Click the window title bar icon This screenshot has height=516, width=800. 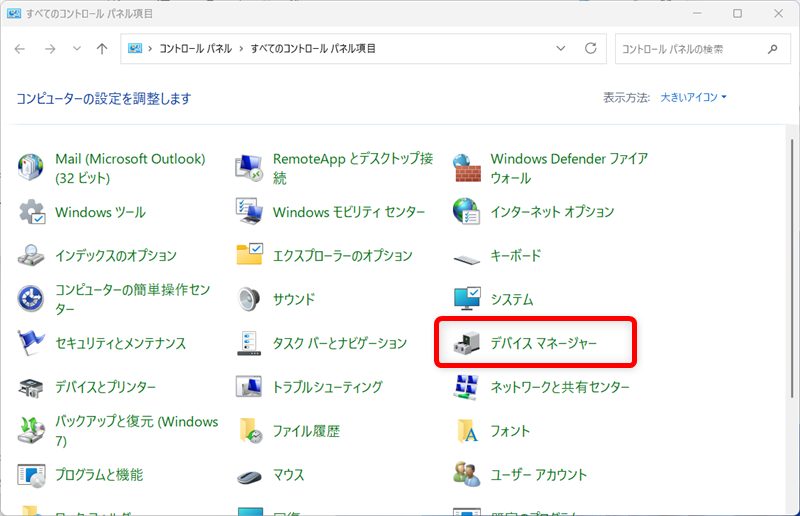pyautogui.click(x=14, y=13)
